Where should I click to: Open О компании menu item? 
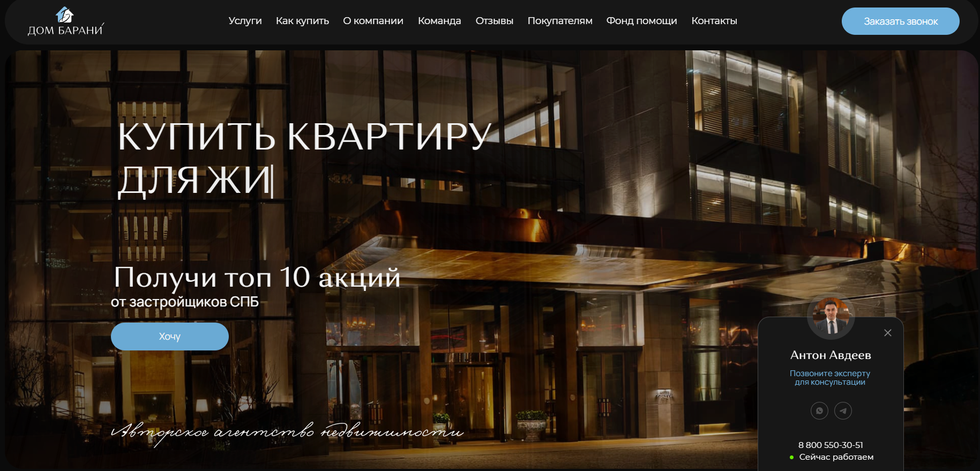click(x=373, y=21)
